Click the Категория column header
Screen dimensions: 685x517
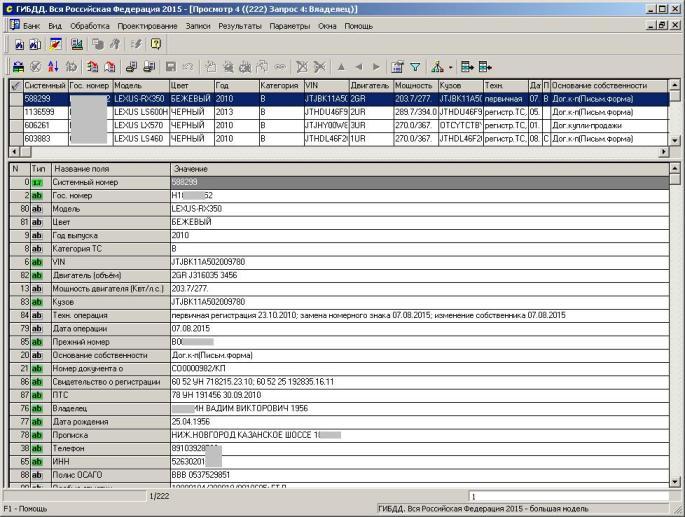pyautogui.click(x=281, y=86)
